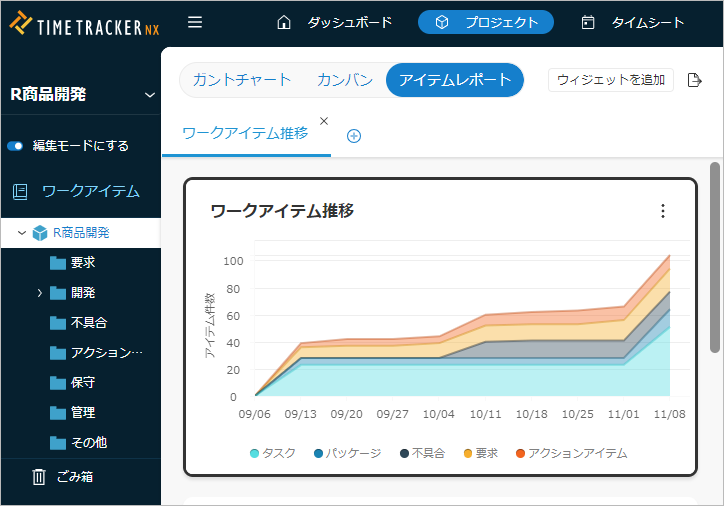
Task: Collapse the R商品開発 tree node
Action: coord(22,233)
